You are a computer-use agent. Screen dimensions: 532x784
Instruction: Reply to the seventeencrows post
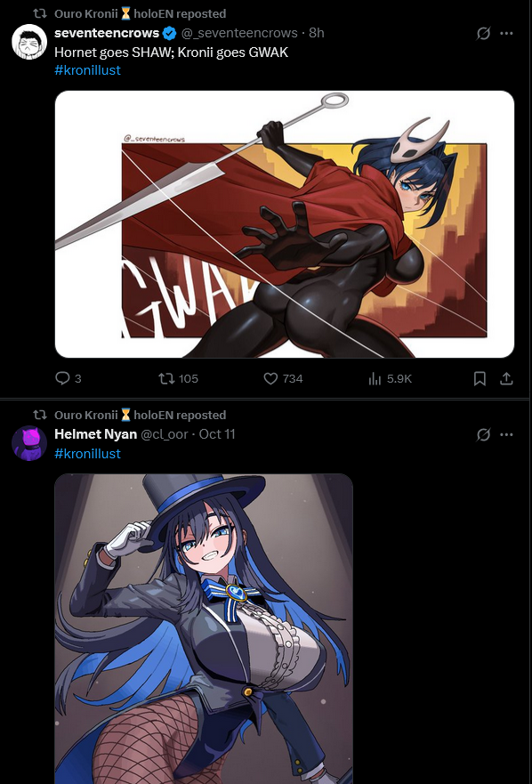[68, 378]
